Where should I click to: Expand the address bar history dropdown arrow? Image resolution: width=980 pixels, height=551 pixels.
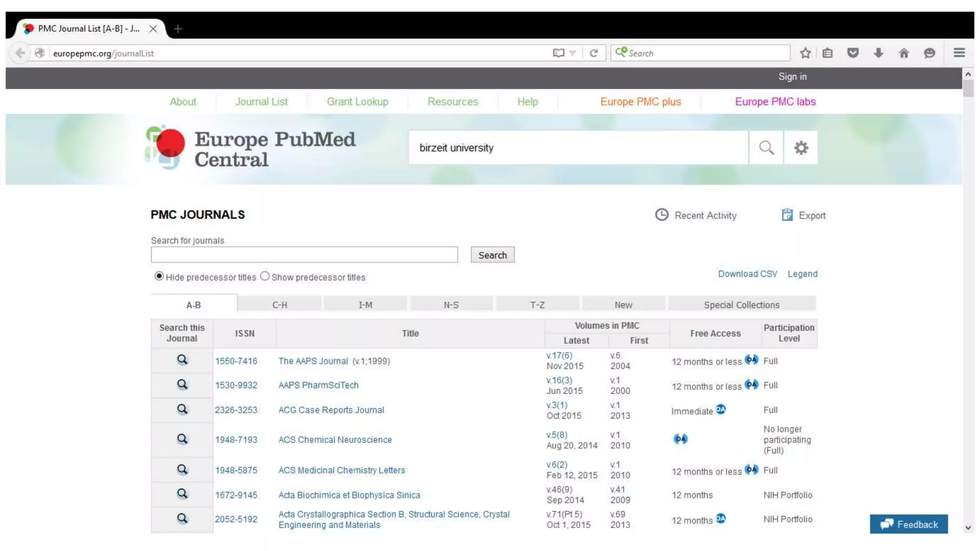(x=573, y=53)
